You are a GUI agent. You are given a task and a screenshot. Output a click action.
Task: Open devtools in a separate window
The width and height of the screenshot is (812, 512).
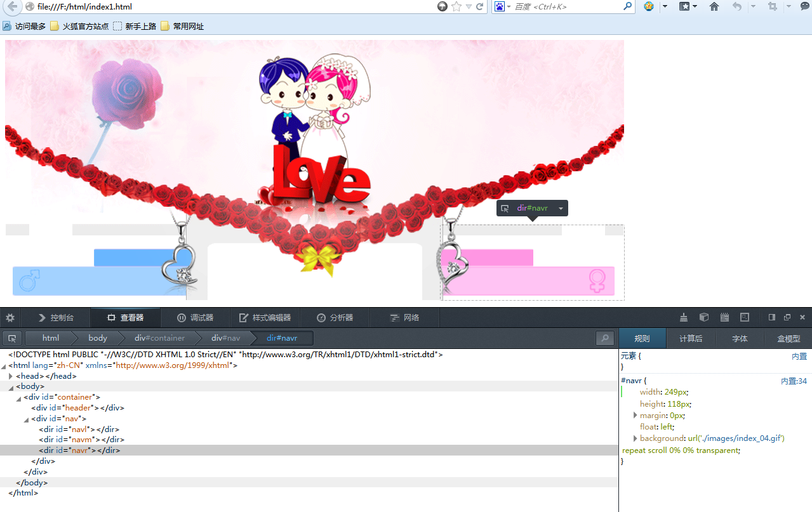[787, 317]
